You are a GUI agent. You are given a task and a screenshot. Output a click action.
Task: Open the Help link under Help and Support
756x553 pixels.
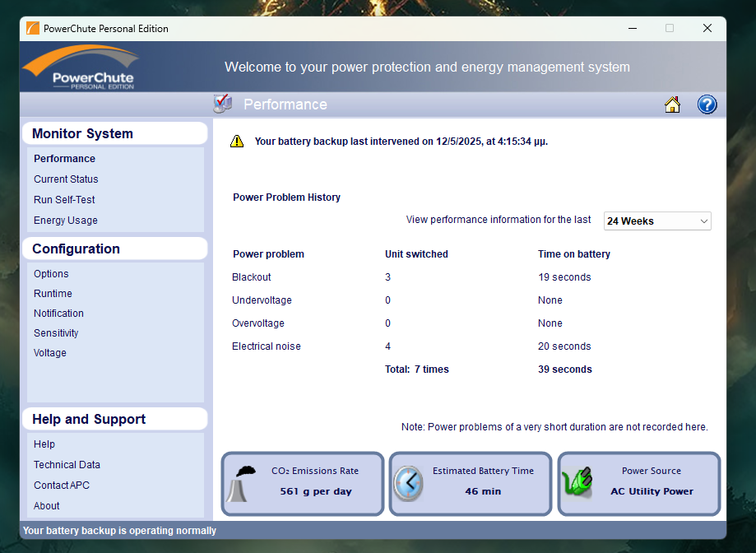pos(44,444)
